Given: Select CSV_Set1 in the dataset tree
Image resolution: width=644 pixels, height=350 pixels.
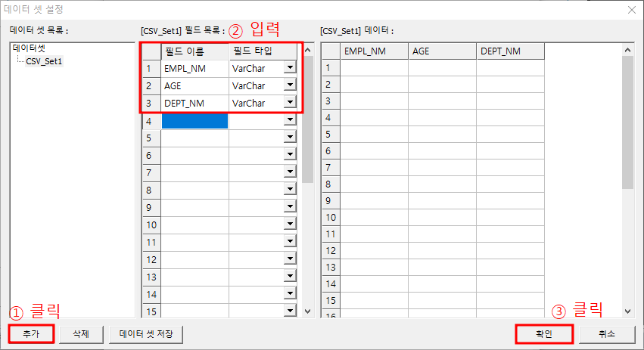Looking at the screenshot, I should click(44, 61).
